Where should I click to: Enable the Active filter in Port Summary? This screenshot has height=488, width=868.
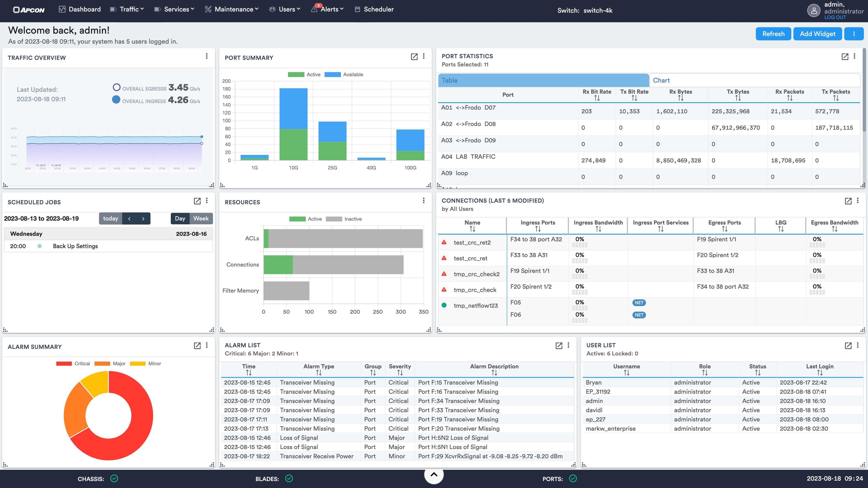(x=304, y=74)
